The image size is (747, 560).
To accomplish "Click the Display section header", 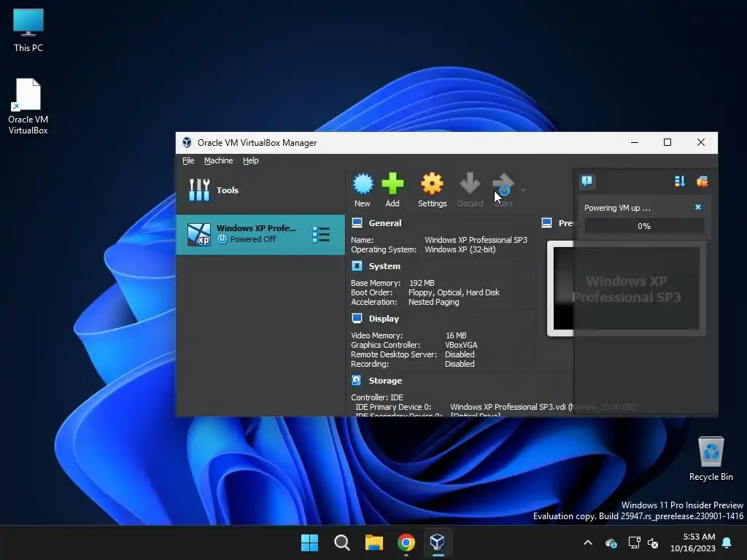I will click(384, 319).
